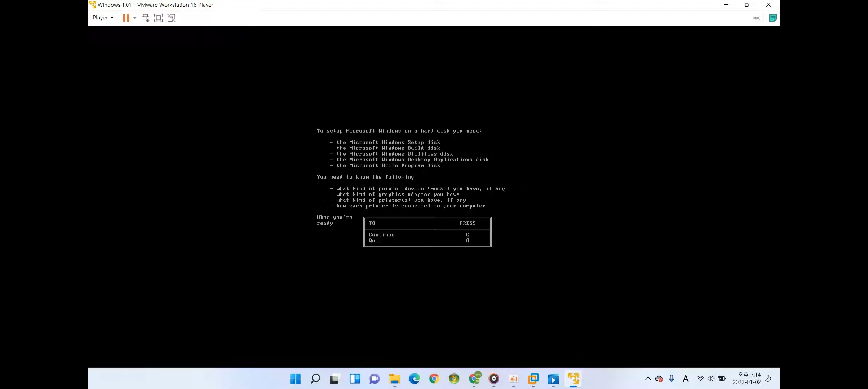
Task: Click the microphone tray icon
Action: click(x=672, y=379)
